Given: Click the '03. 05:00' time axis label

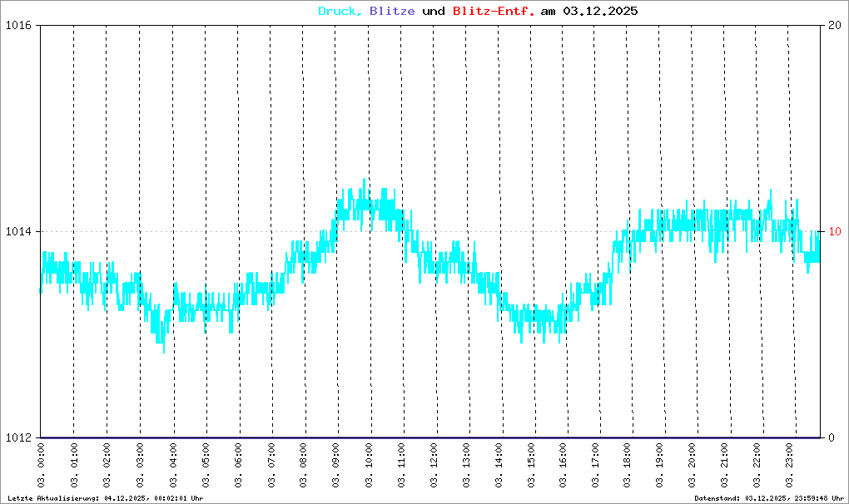Looking at the screenshot, I should (206, 466).
